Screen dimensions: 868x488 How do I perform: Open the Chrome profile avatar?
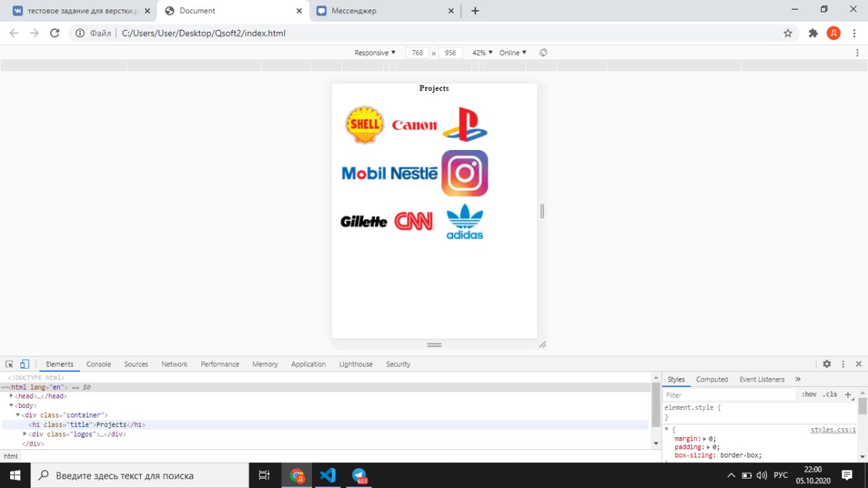coord(833,33)
